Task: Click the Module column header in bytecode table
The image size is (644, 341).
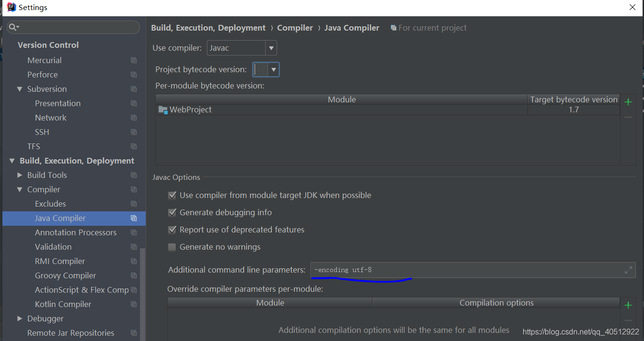Action: tap(342, 99)
